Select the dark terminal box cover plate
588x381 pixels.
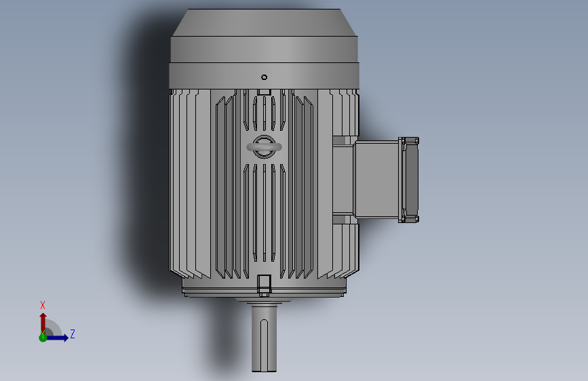pyautogui.click(x=412, y=180)
